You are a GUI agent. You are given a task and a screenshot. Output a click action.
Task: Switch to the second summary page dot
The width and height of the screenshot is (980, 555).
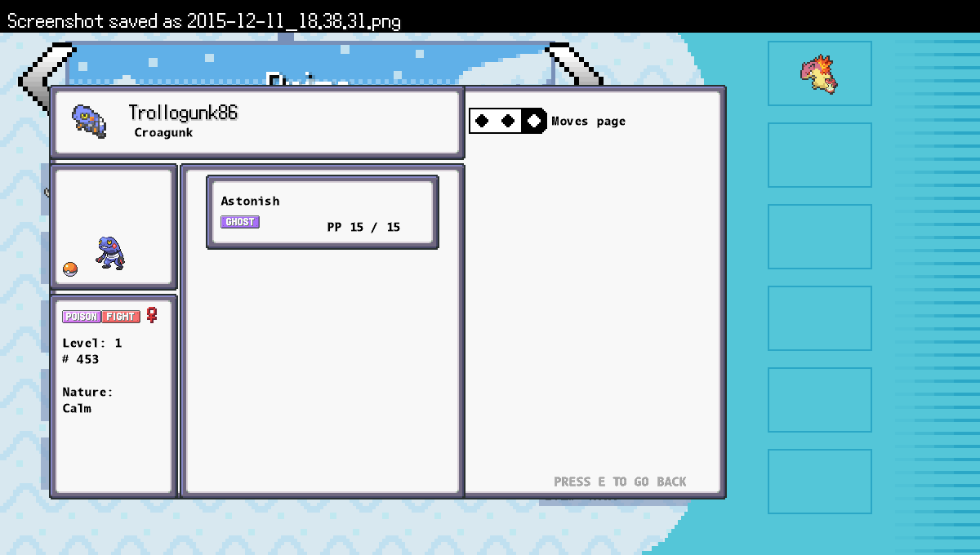pyautogui.click(x=508, y=121)
